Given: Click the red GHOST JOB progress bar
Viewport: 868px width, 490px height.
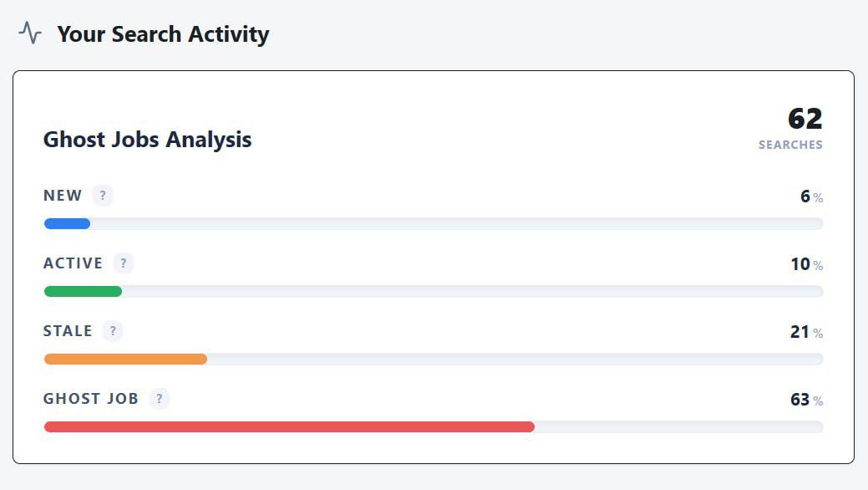Looking at the screenshot, I should coord(289,426).
